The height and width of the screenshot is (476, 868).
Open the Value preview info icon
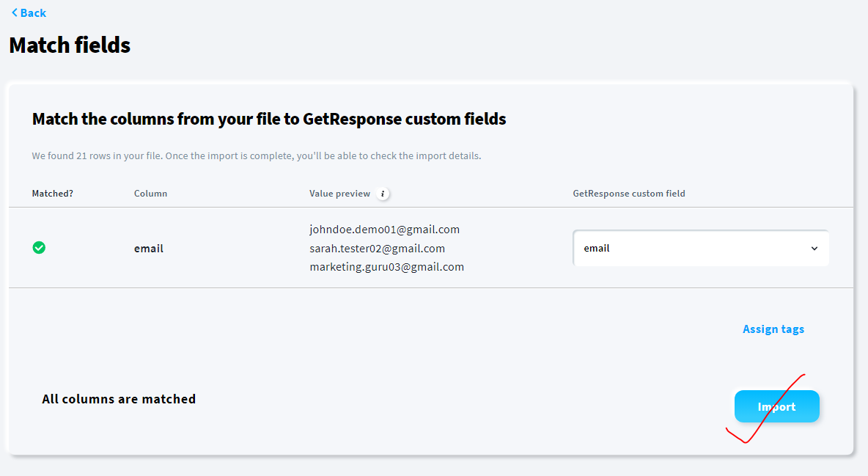383,194
